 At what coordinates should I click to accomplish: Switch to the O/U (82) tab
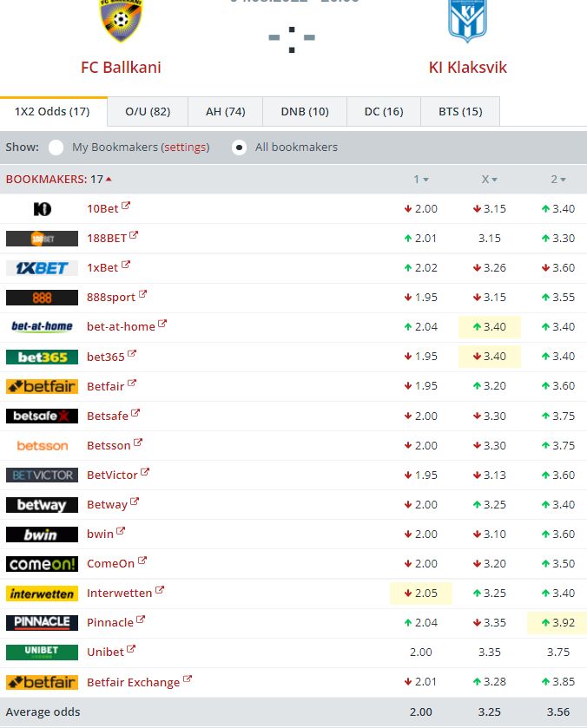coord(148,111)
